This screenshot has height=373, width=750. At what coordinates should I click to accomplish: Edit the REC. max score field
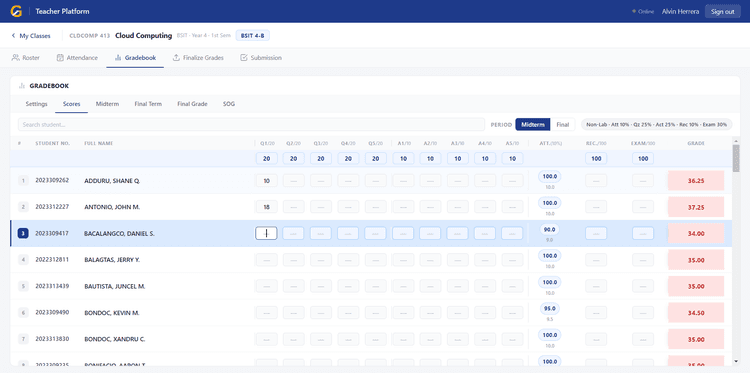596,159
